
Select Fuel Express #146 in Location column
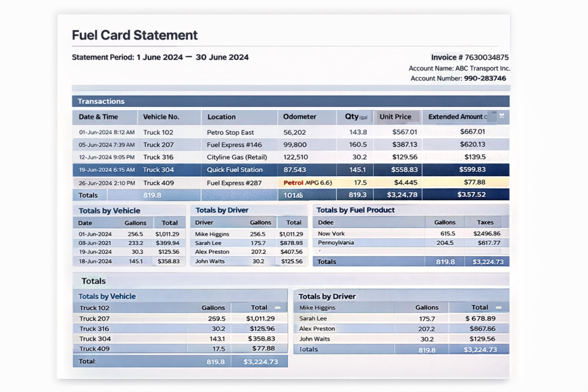(x=234, y=145)
